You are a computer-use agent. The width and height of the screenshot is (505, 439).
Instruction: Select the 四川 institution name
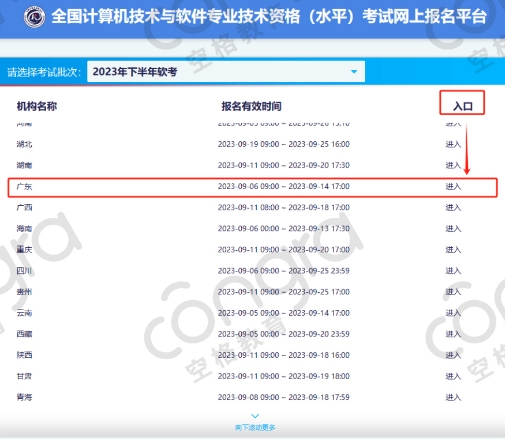tap(24, 271)
